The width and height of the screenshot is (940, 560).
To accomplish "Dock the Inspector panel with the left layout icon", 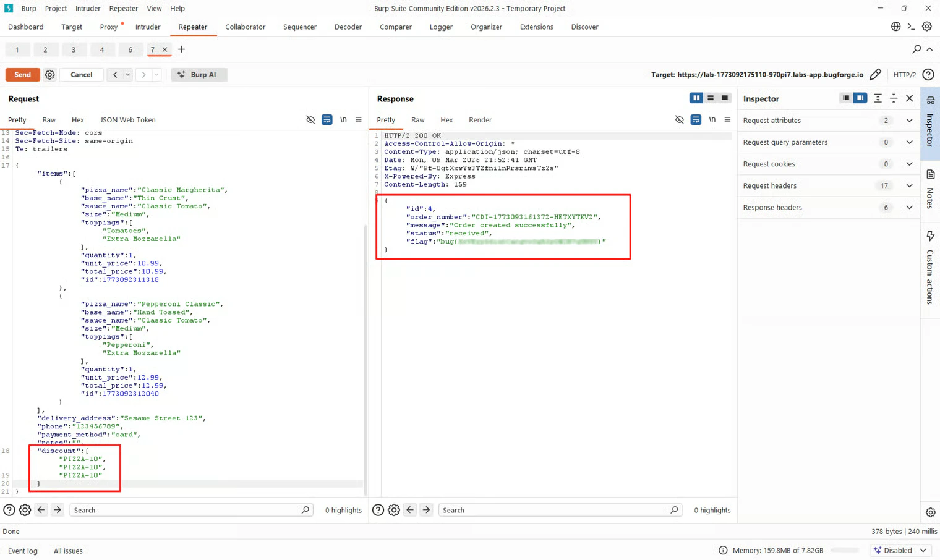I will pyautogui.click(x=846, y=98).
